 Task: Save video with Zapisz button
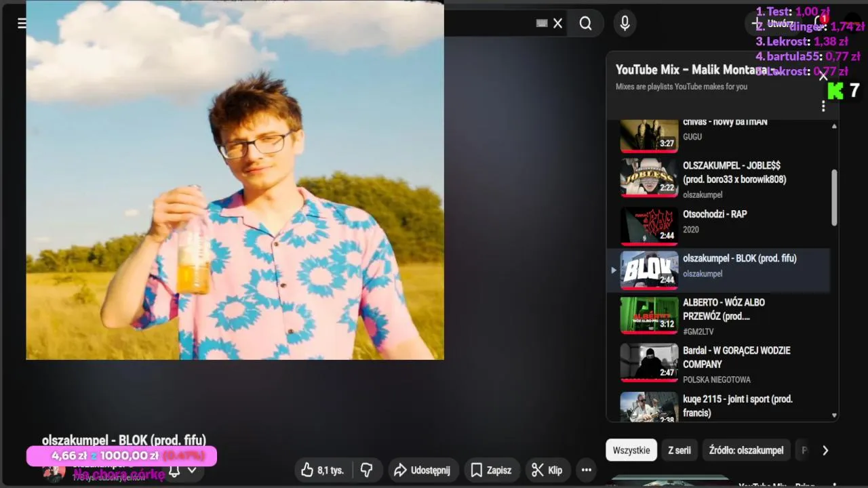491,470
